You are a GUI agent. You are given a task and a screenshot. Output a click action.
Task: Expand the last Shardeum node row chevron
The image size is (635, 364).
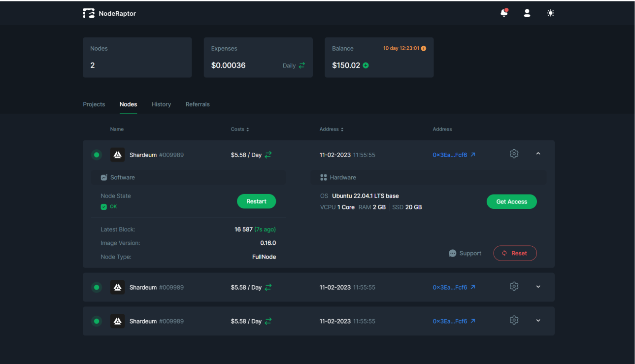[x=538, y=321]
